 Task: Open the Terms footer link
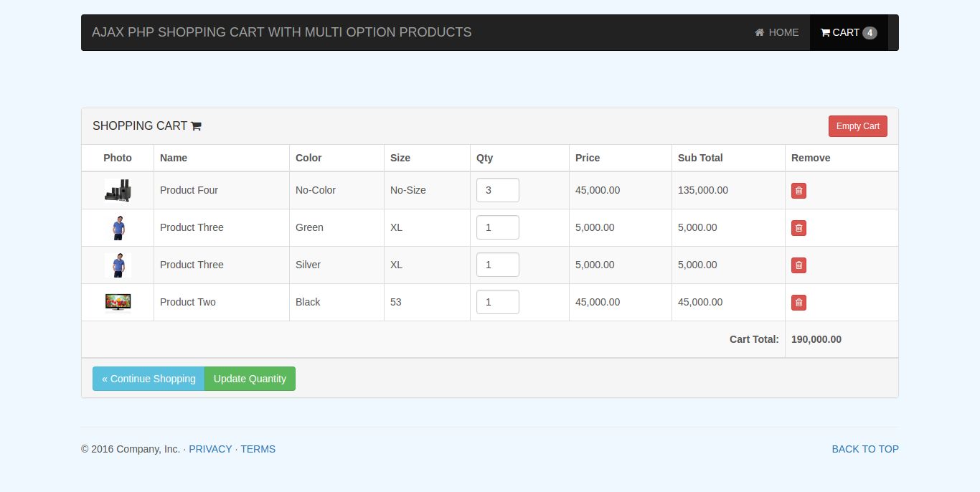click(258, 449)
